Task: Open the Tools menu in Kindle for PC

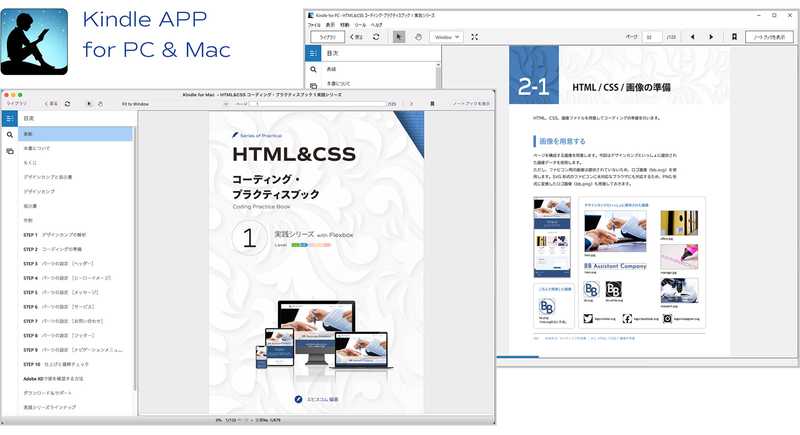Action: pos(360,24)
